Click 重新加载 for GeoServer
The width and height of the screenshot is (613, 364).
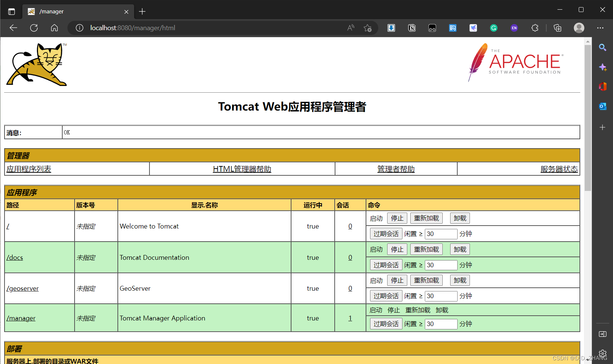[x=426, y=280]
